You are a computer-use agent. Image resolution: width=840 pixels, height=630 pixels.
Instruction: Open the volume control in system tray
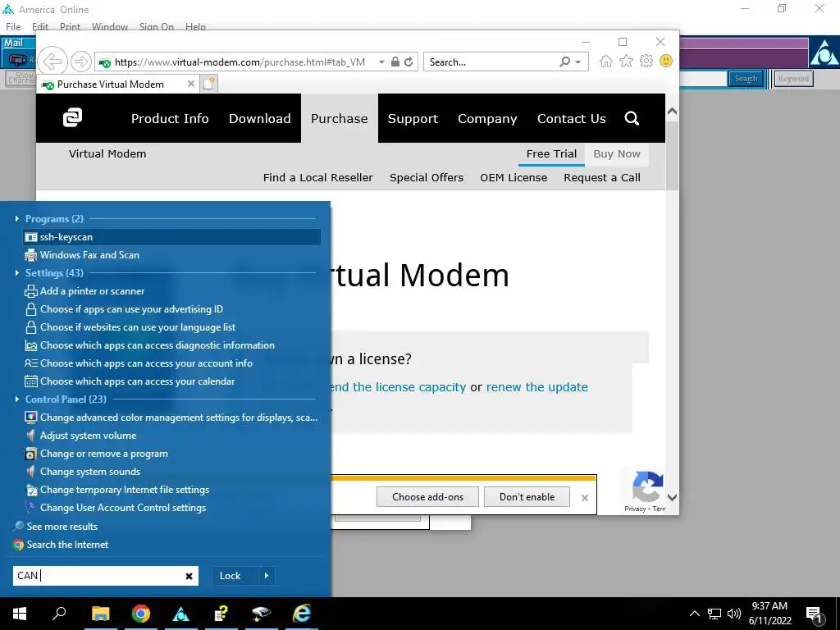734,614
